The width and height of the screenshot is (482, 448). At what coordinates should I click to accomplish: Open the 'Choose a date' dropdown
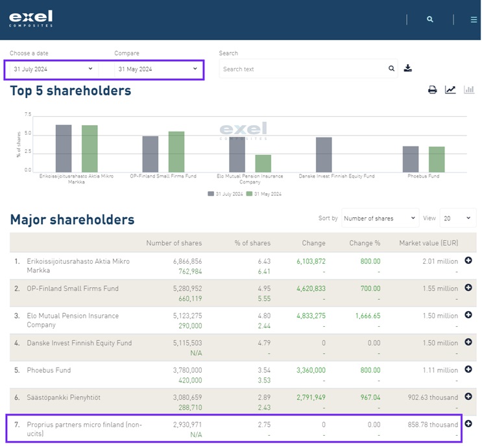(53, 69)
